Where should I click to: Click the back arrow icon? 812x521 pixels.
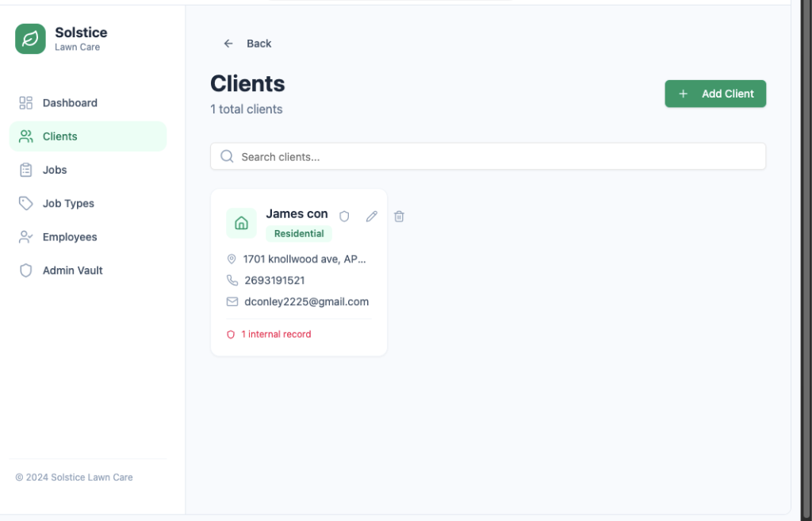[x=228, y=44]
